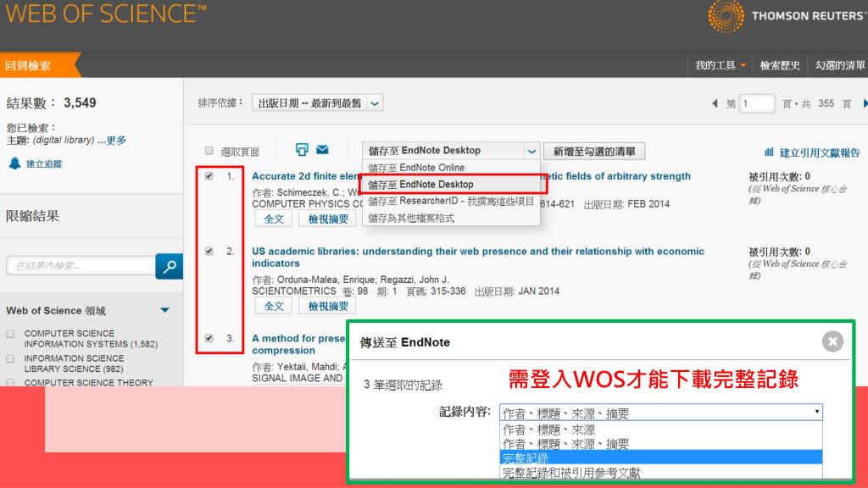Click 檢視摘要 button for result 2
This screenshot has height=488, width=868.
point(328,306)
